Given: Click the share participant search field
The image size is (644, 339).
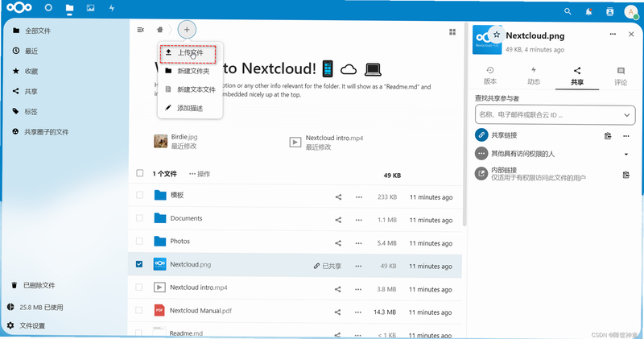Looking at the screenshot, I should [x=555, y=114].
